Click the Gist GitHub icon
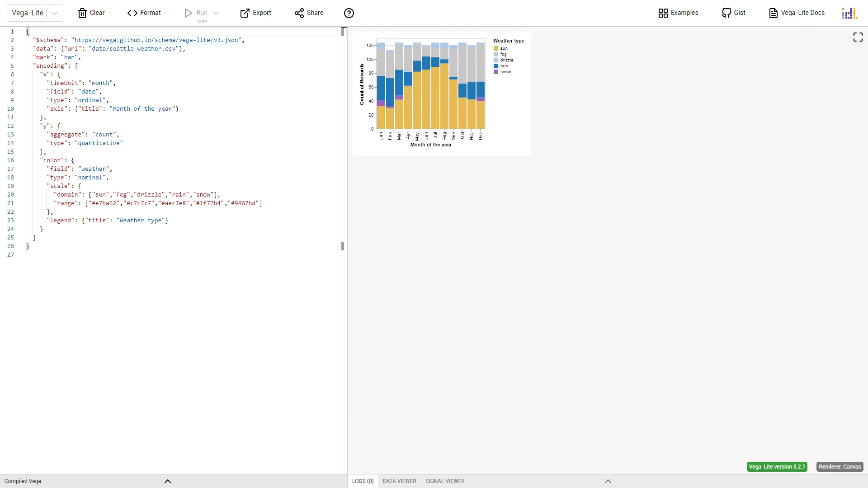This screenshot has height=488, width=868. [x=726, y=13]
